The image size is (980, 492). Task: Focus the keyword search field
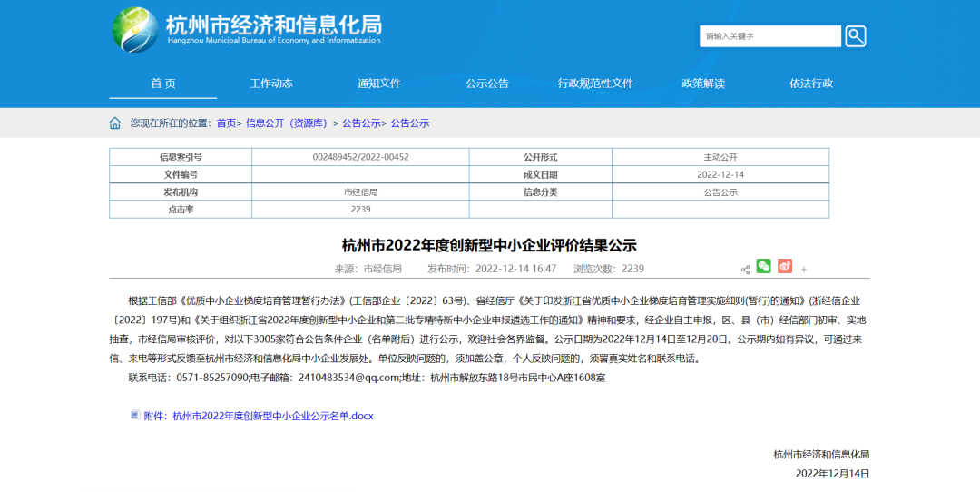[770, 36]
